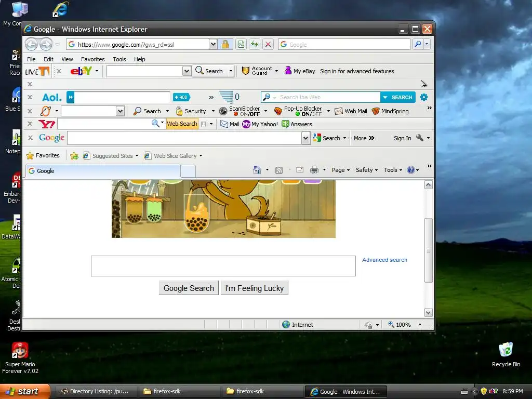The width and height of the screenshot is (532, 399).
Task: Open the Favorites menu
Action: 92,59
